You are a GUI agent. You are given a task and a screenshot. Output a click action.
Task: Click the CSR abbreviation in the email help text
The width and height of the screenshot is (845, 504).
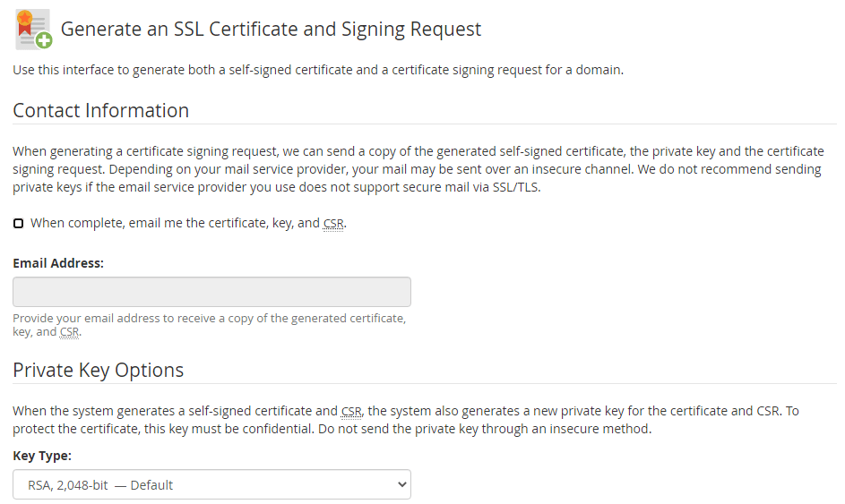point(69,332)
